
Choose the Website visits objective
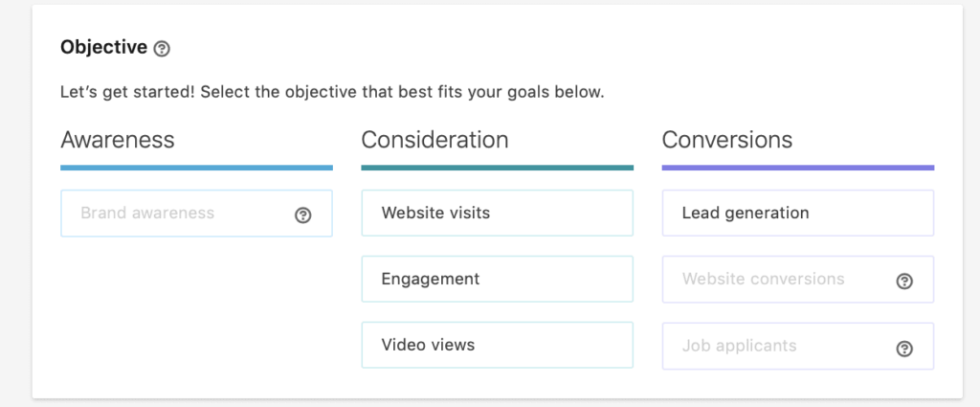497,213
